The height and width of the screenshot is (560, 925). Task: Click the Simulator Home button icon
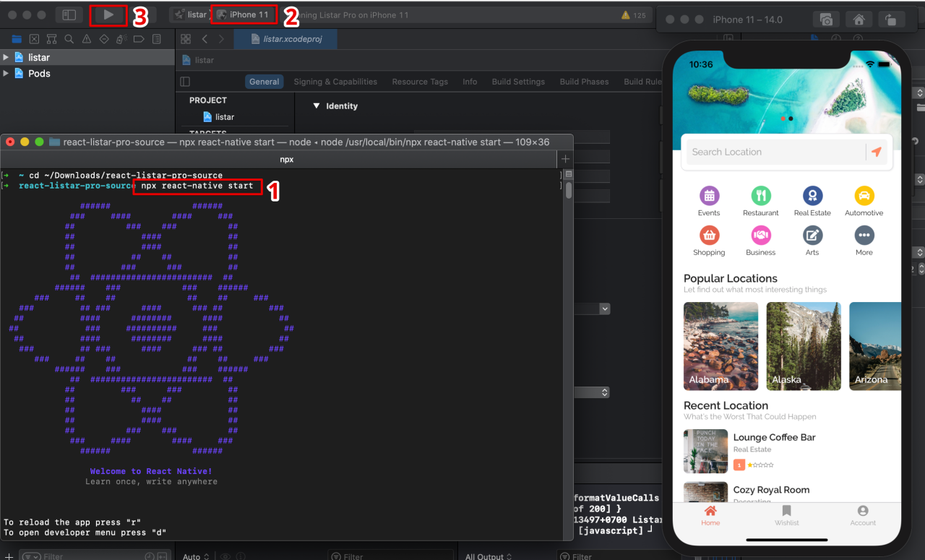coord(859,20)
